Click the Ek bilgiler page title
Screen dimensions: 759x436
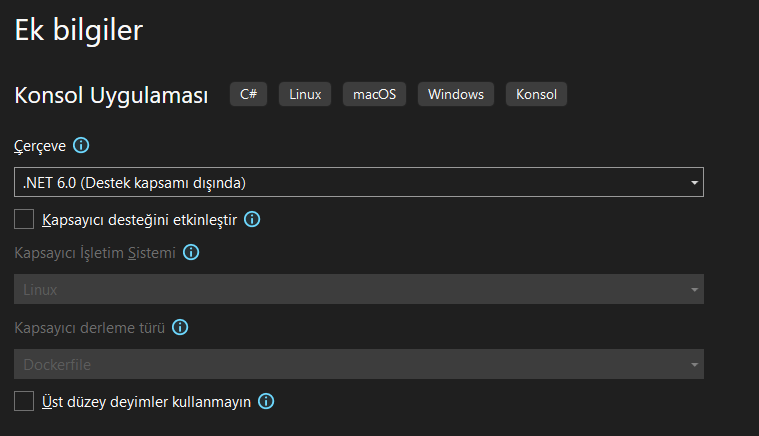coord(78,30)
